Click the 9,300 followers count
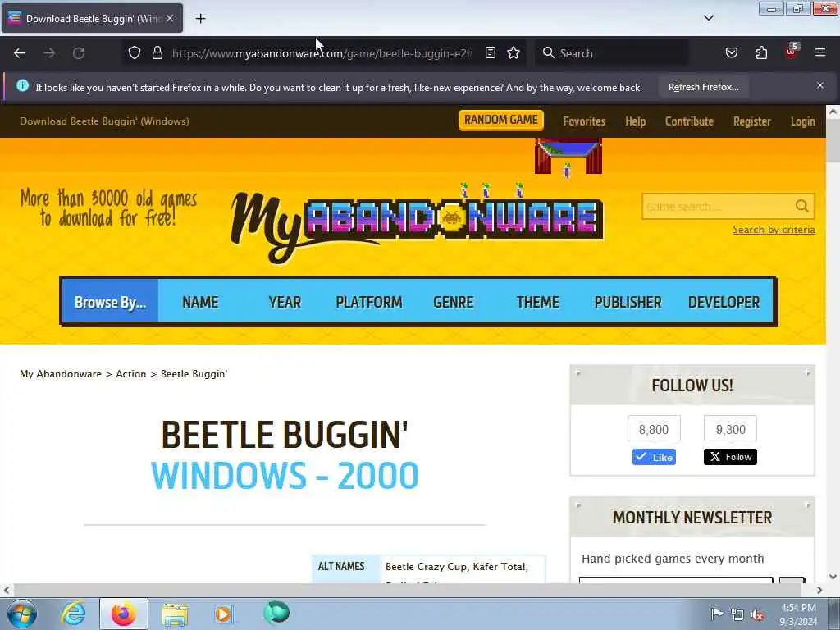Viewport: 840px width, 630px height. point(730,429)
